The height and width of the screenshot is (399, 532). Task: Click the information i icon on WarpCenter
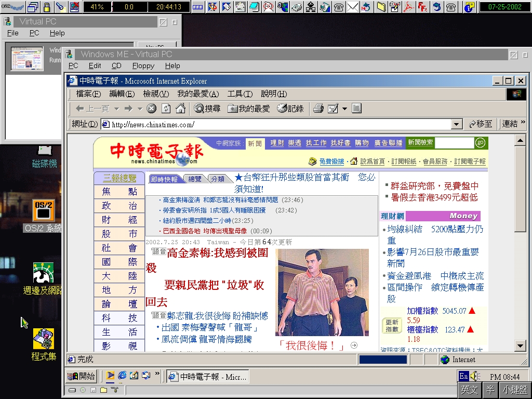(x=469, y=7)
